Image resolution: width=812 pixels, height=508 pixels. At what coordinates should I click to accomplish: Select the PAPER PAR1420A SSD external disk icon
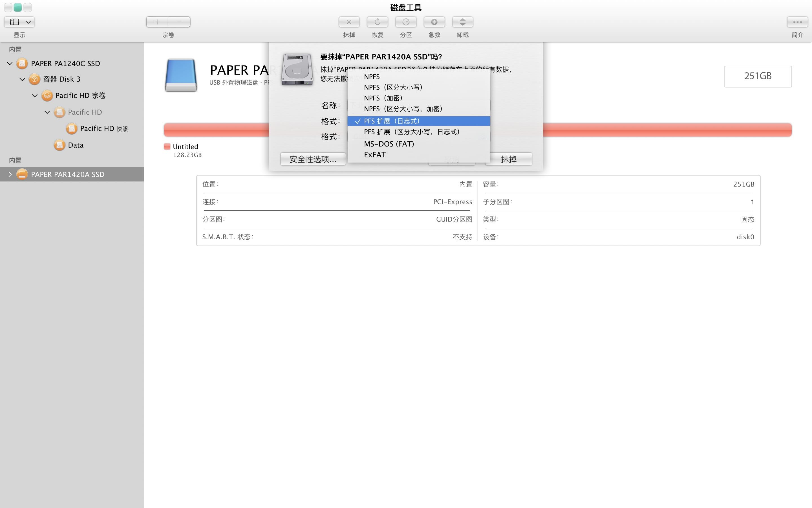coord(22,174)
